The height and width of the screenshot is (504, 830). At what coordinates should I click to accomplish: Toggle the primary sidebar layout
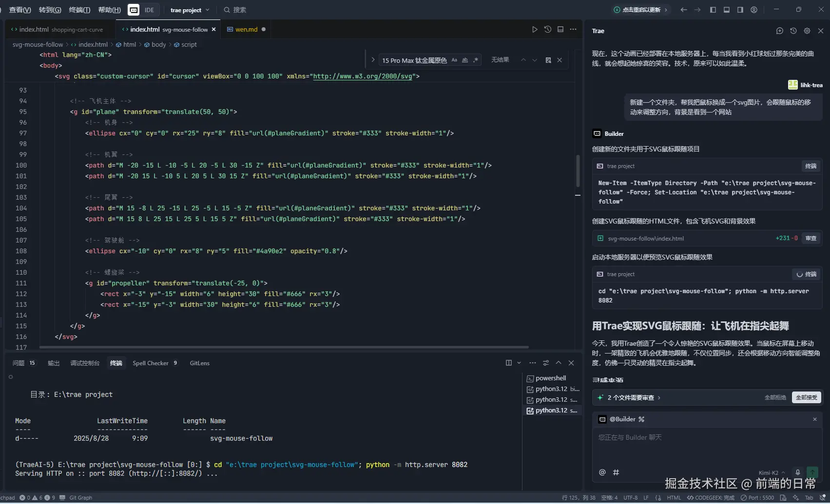[x=713, y=10]
